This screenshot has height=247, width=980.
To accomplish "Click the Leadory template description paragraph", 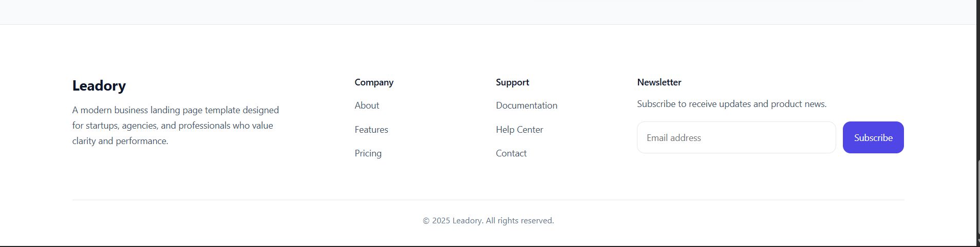I will click(x=175, y=126).
